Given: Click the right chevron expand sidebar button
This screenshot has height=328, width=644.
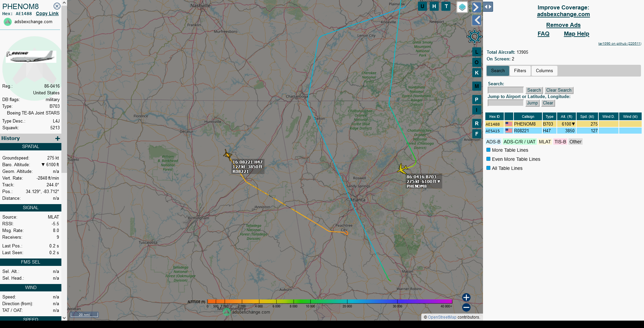Looking at the screenshot, I should (476, 7).
